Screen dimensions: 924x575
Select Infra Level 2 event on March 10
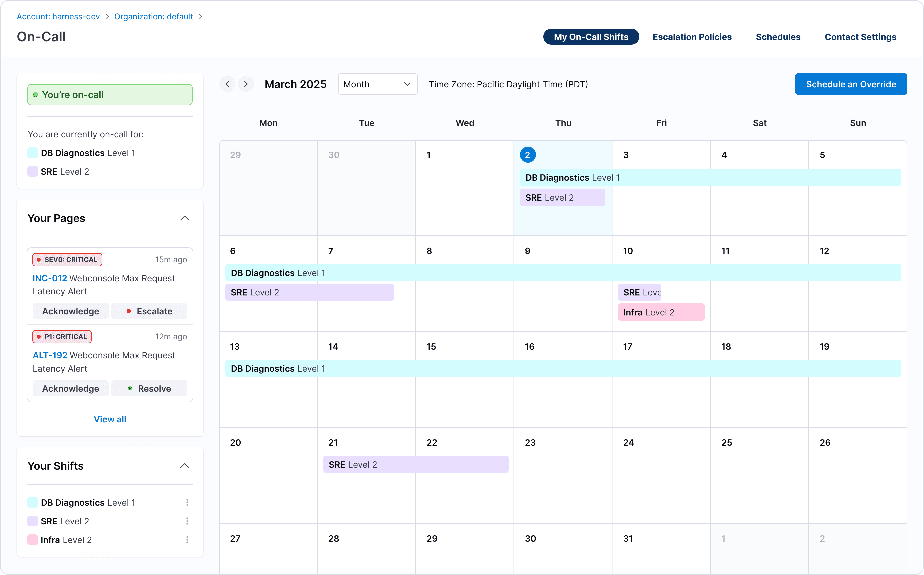(x=661, y=312)
